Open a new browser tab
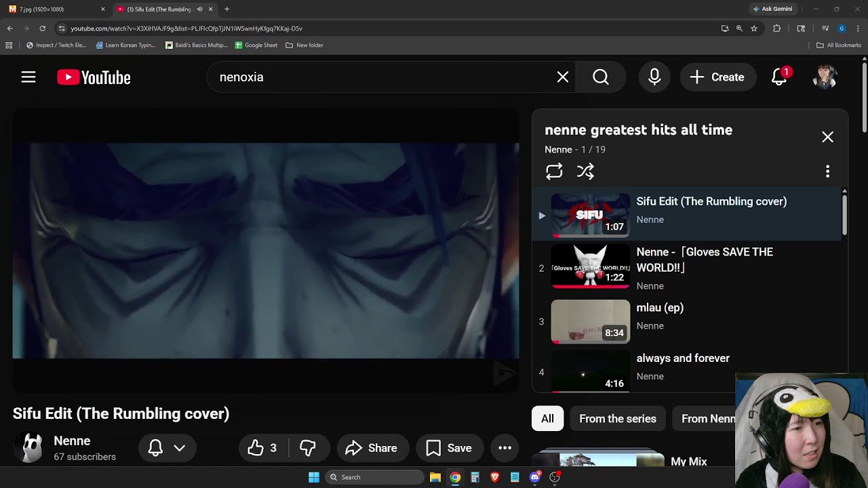 click(226, 9)
